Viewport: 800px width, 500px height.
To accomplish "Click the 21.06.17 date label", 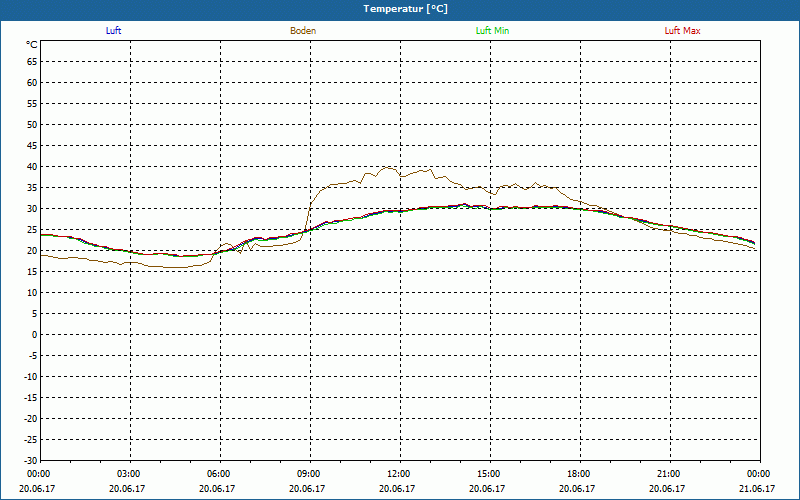I will point(757,488).
